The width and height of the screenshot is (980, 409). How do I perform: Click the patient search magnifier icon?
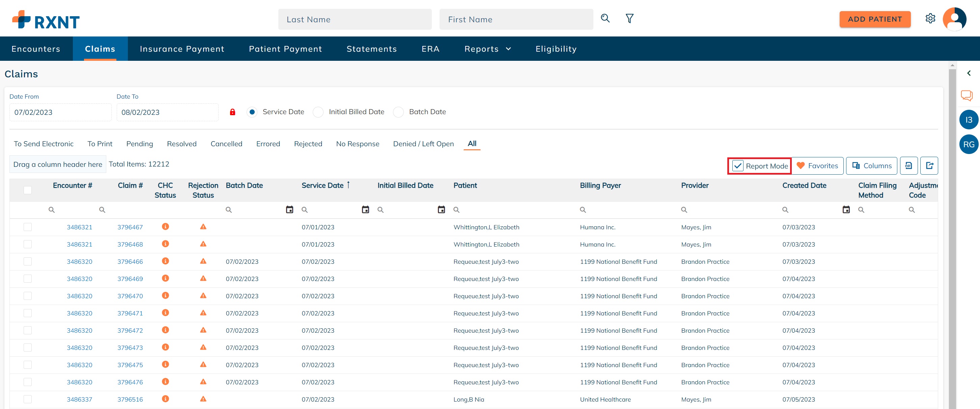tap(605, 18)
